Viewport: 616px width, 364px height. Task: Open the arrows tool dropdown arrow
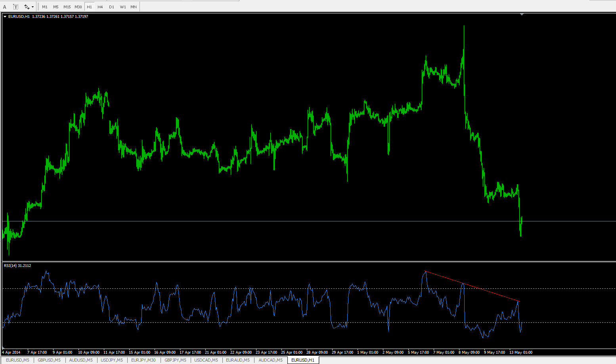click(x=33, y=7)
